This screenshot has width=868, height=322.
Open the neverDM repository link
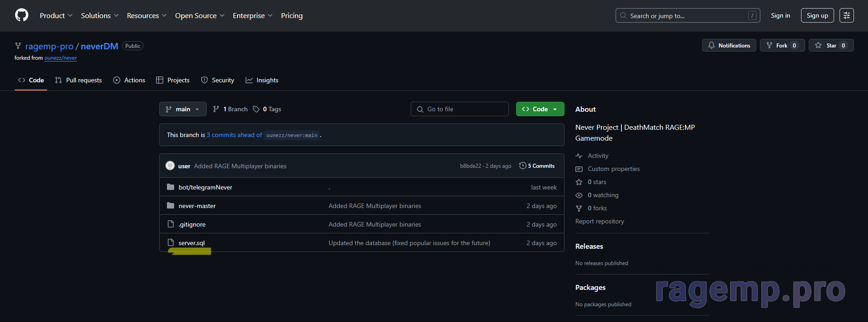click(100, 46)
